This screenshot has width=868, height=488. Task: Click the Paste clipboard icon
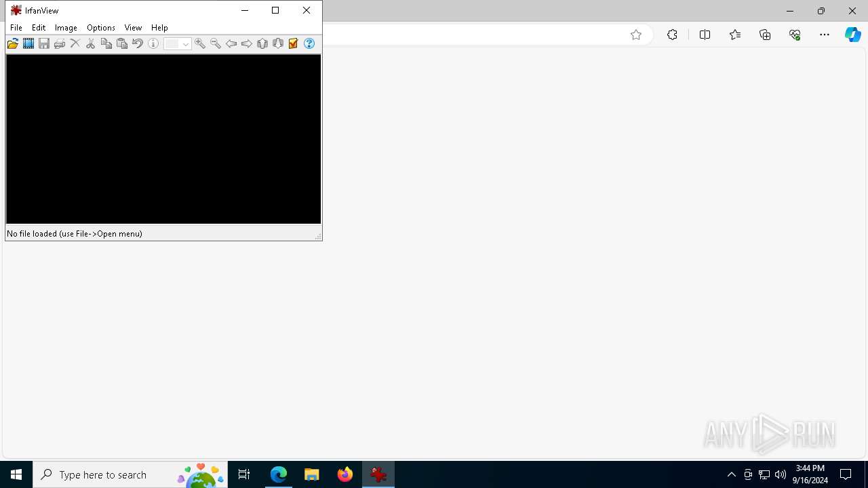(x=122, y=43)
